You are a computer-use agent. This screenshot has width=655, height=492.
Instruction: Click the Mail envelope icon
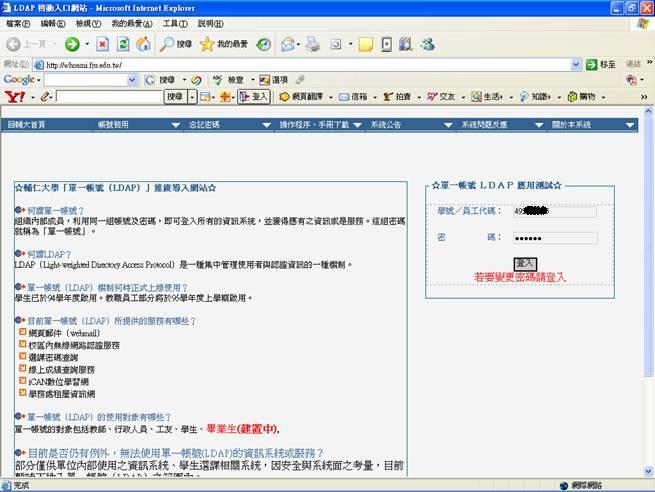[x=288, y=44]
